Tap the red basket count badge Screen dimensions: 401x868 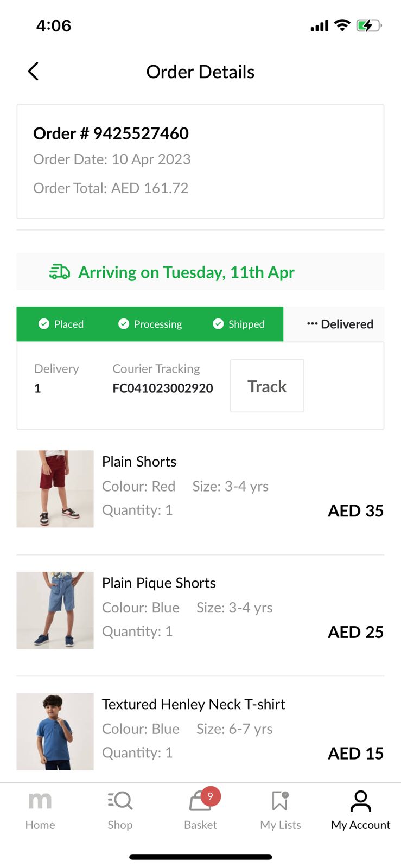click(x=211, y=796)
